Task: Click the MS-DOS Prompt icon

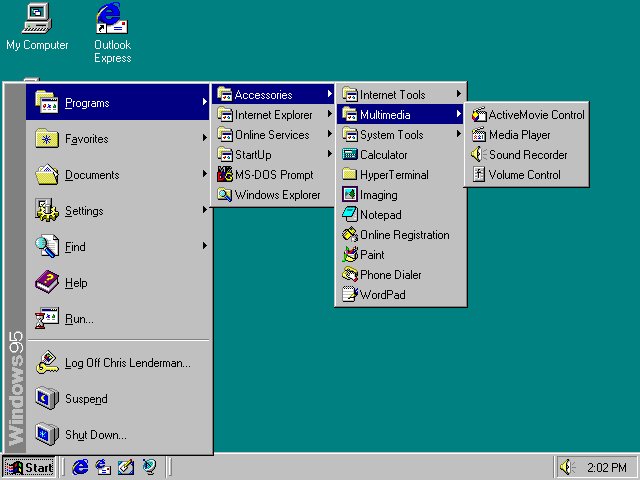Action: click(225, 174)
